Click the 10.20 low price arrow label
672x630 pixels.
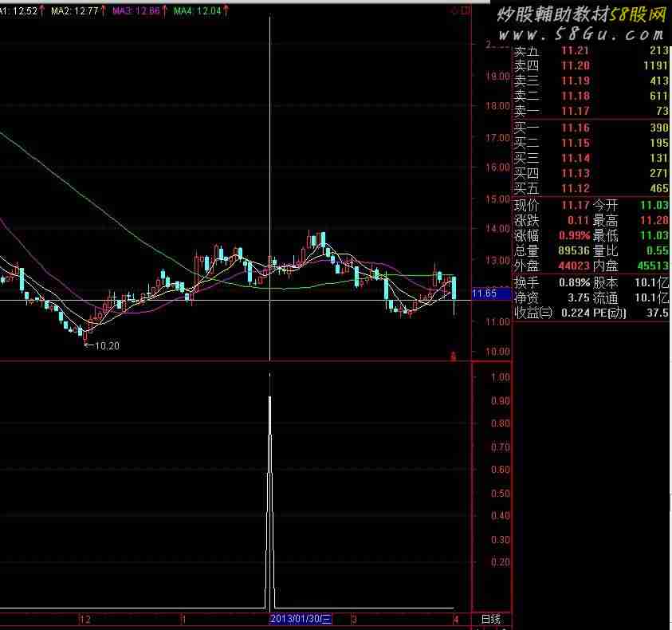100,346
